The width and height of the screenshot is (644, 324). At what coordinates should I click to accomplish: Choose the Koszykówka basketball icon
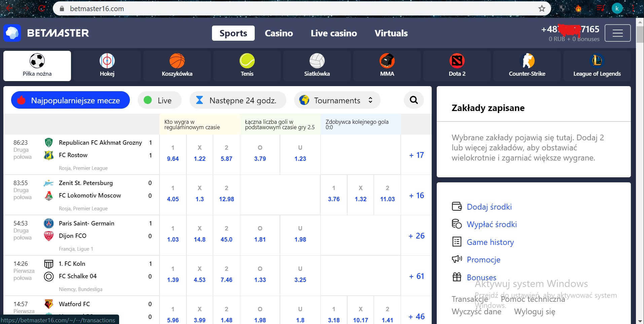click(177, 61)
